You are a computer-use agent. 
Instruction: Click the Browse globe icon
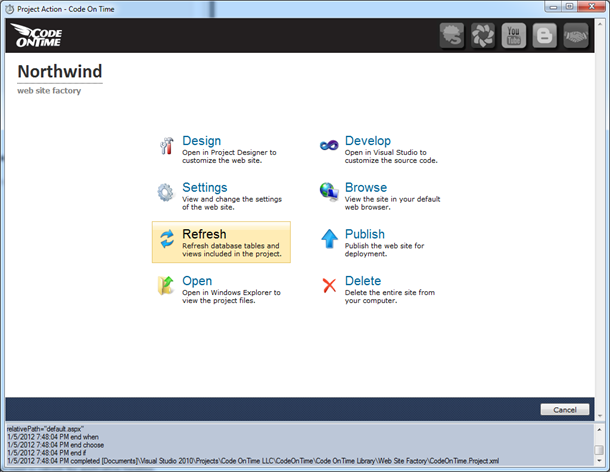click(329, 192)
